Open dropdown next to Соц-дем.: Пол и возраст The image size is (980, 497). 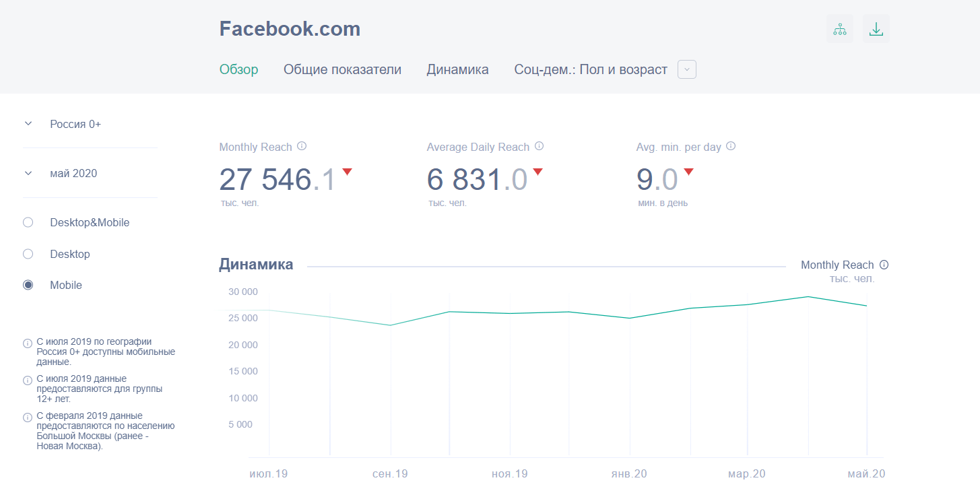(686, 69)
